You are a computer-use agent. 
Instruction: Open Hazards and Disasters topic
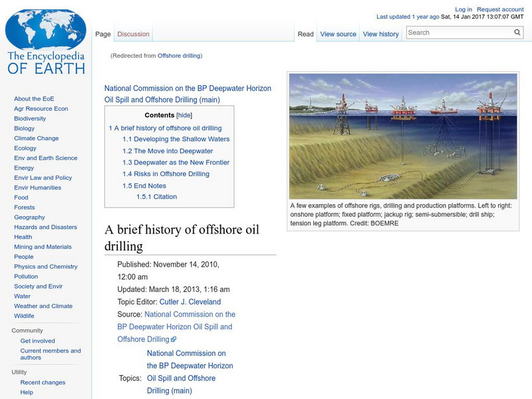tap(45, 227)
